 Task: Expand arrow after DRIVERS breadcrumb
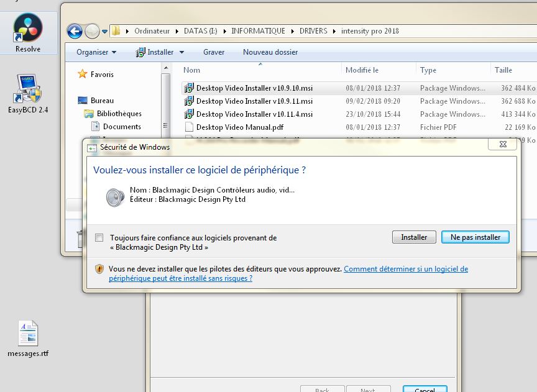(334, 31)
